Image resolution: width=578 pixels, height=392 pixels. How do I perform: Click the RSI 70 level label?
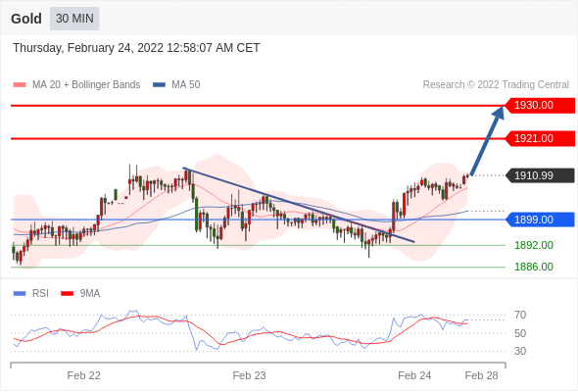(x=520, y=315)
